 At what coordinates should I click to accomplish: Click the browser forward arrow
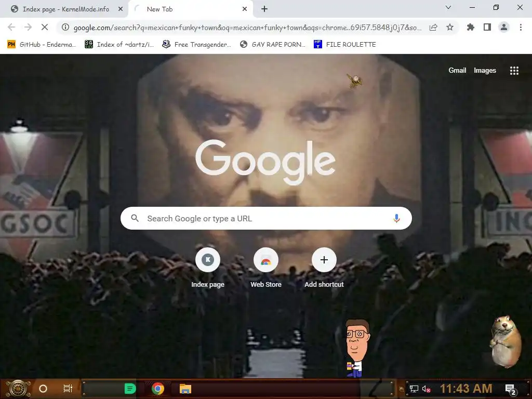point(28,27)
